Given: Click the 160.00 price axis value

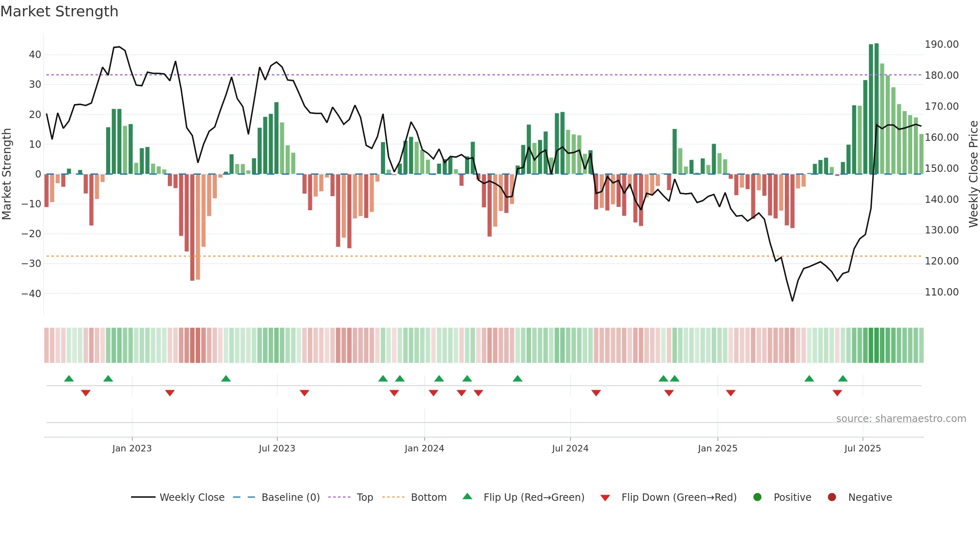Looking at the screenshot, I should pyautogui.click(x=942, y=138).
